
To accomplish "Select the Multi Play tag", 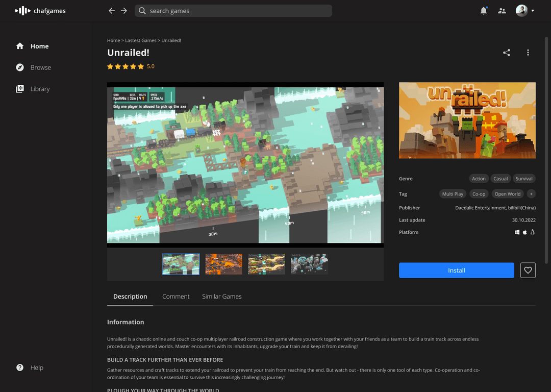I will (453, 194).
